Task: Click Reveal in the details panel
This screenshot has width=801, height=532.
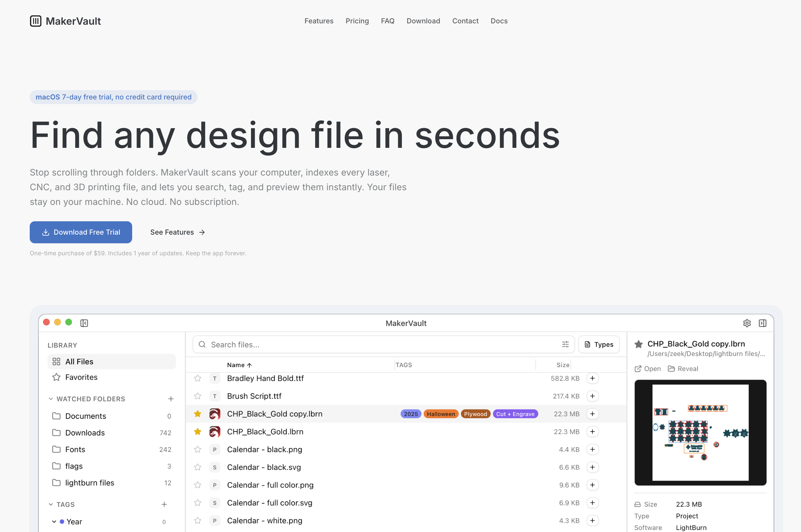Action: coord(683,368)
